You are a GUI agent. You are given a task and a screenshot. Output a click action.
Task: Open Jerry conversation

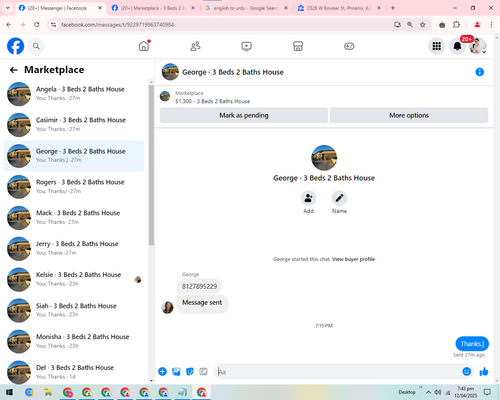click(74, 249)
